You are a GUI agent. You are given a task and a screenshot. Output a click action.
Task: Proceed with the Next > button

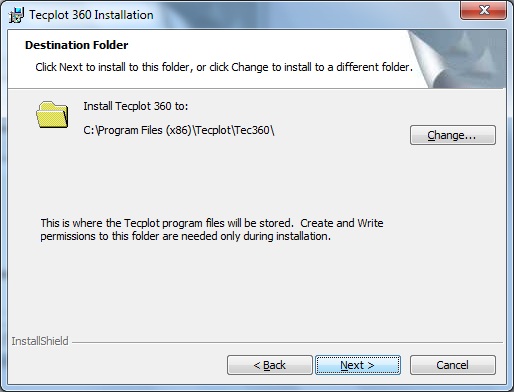[358, 365]
